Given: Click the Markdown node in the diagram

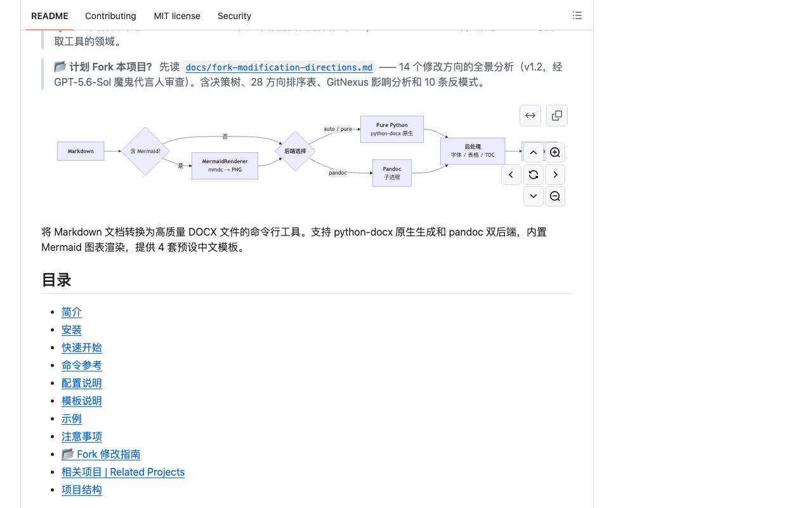Looking at the screenshot, I should [81, 151].
